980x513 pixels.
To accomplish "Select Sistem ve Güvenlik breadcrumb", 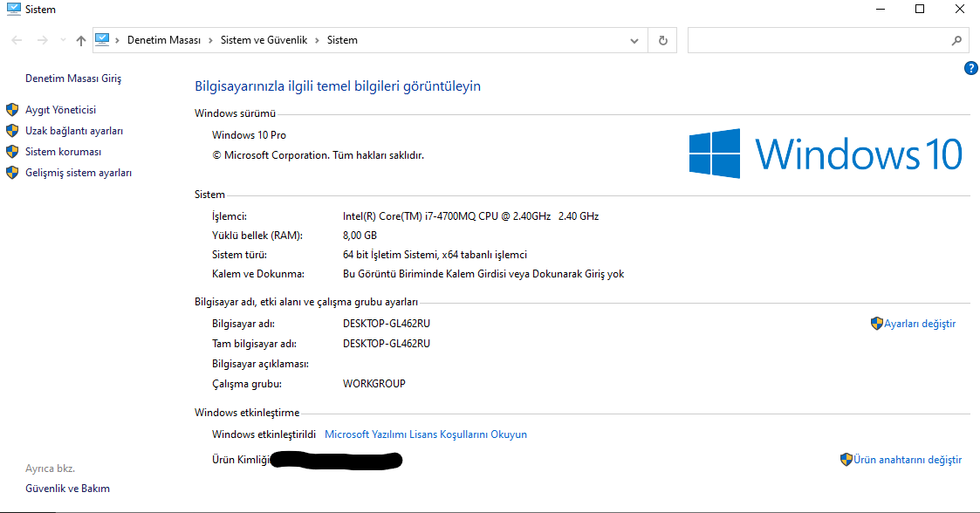I will coord(264,40).
